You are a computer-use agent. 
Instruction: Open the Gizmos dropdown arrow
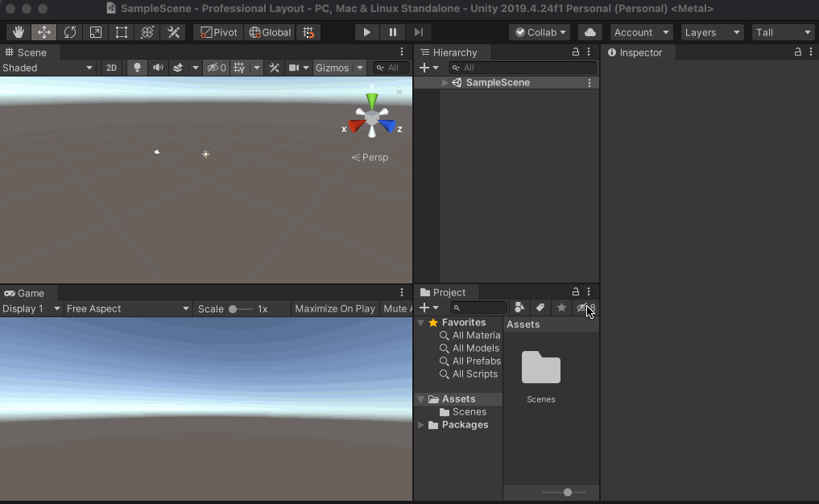click(x=360, y=68)
